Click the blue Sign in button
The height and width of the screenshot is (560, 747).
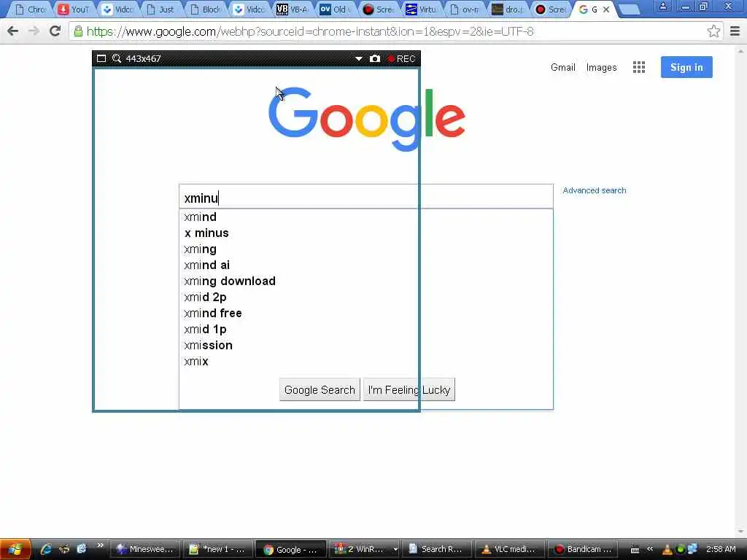(x=686, y=67)
